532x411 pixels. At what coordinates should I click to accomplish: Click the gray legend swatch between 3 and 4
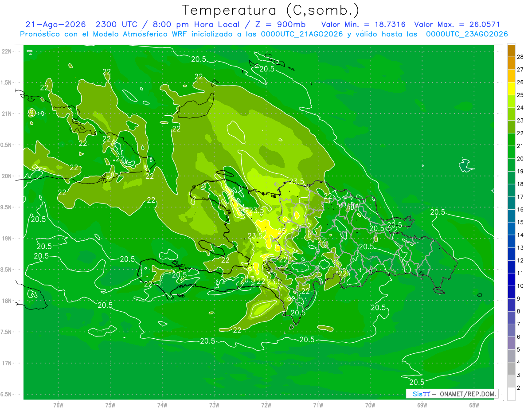point(511,369)
